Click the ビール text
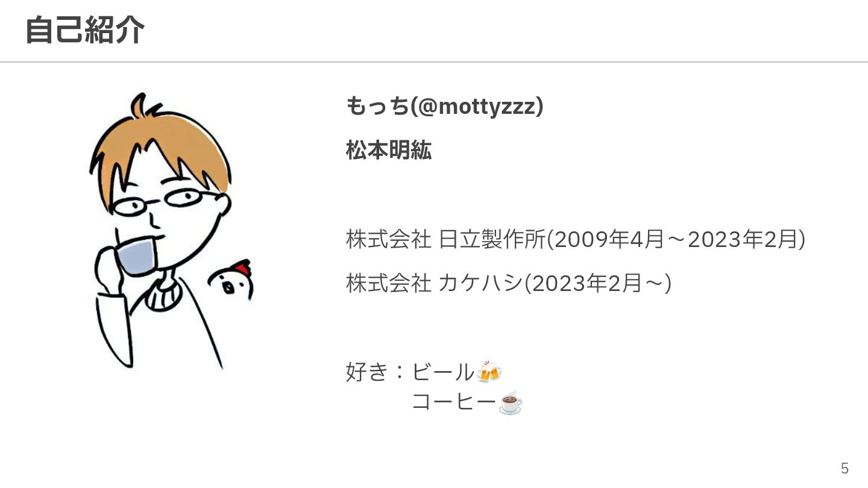This screenshot has width=868, height=488. click(x=444, y=372)
